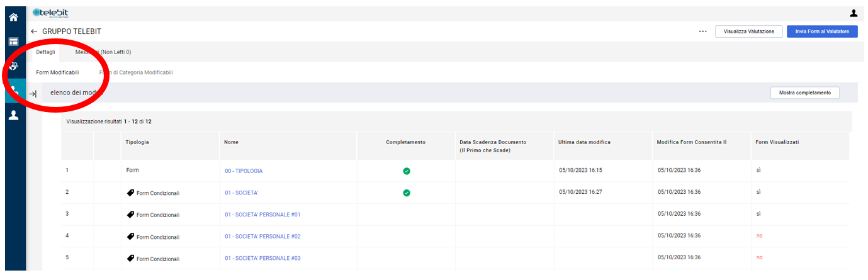
Task: Switch to the Dettagli tab
Action: pyautogui.click(x=45, y=52)
